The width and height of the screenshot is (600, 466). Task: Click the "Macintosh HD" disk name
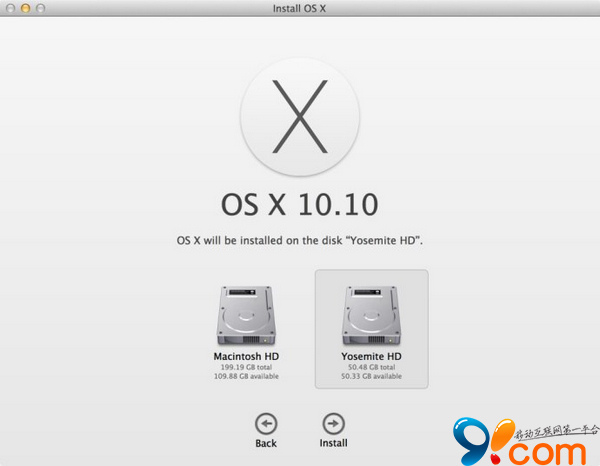246,356
